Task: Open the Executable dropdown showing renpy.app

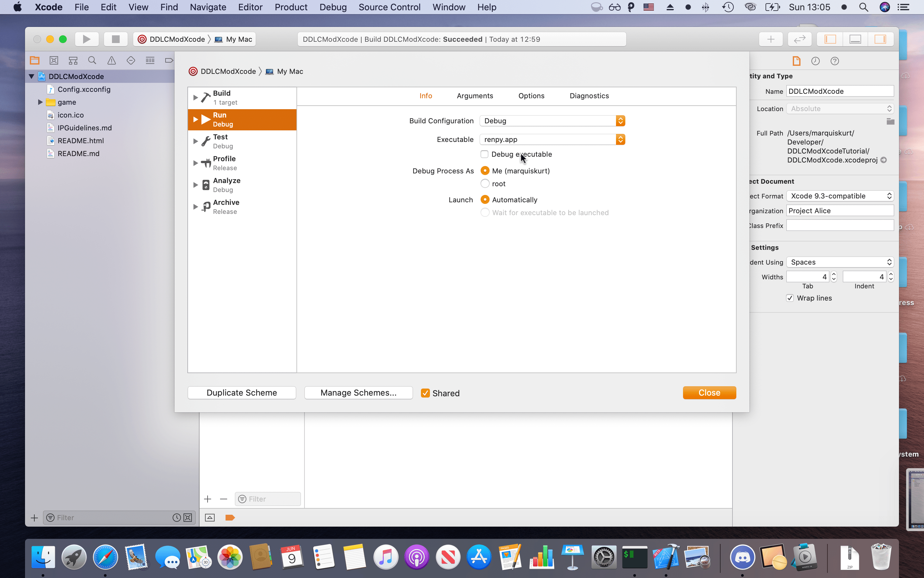Action: coord(552,140)
